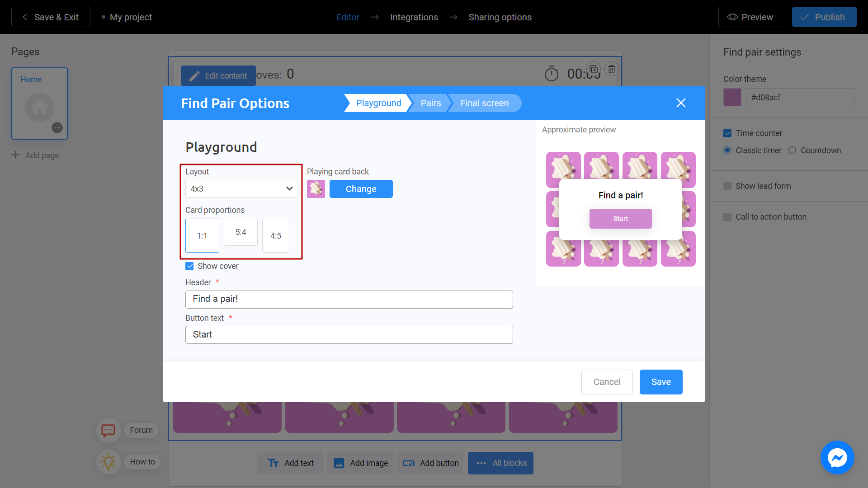Click the close X icon on Find Pair Options
Screen dimensions: 868x488
pyautogui.click(x=681, y=103)
